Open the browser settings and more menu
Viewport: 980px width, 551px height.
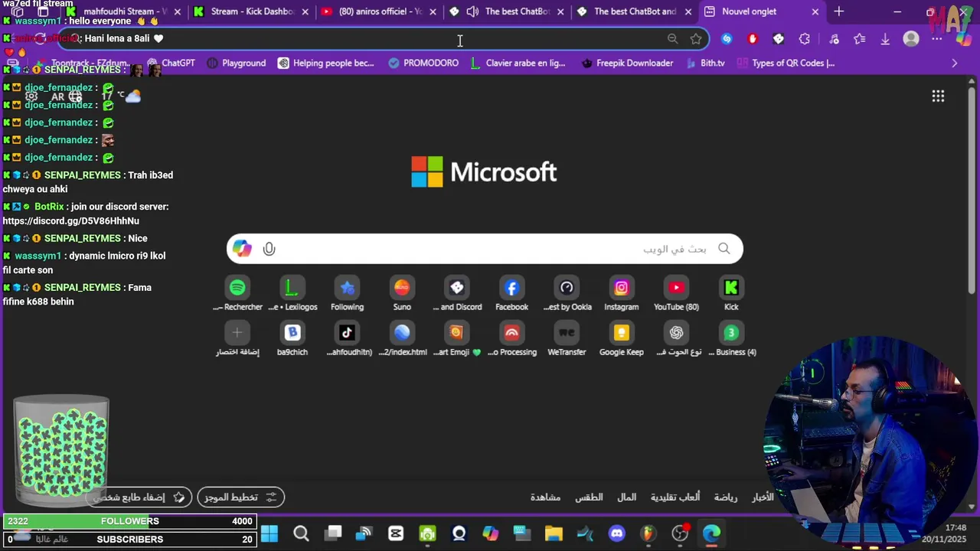[936, 38]
